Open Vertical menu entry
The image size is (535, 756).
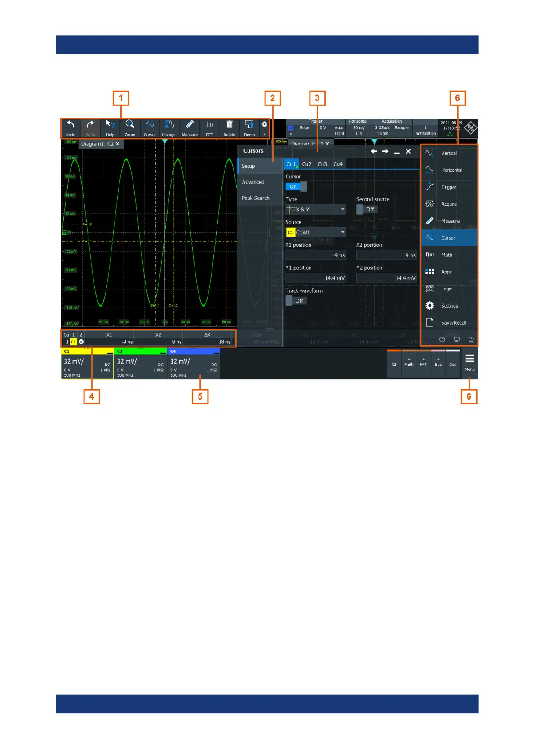click(x=449, y=153)
